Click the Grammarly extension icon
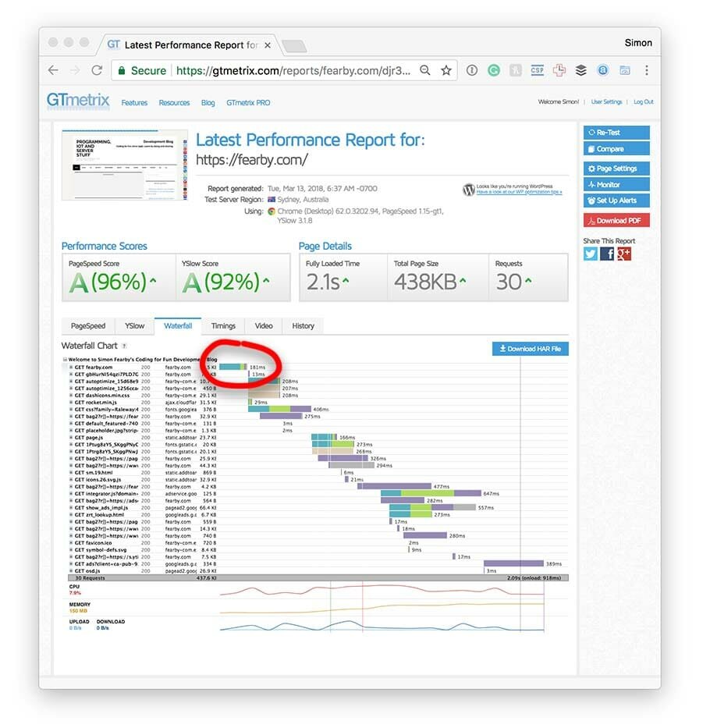Image resolution: width=710 pixels, height=728 pixels. coord(493,69)
